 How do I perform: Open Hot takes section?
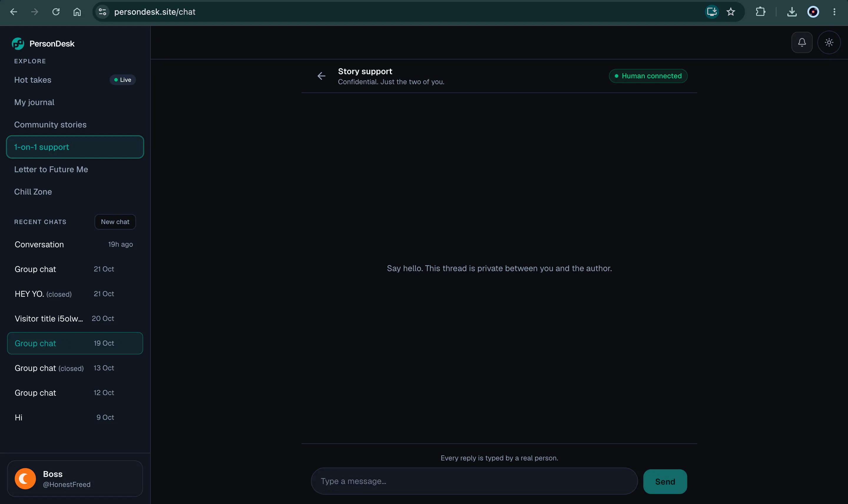point(75,80)
